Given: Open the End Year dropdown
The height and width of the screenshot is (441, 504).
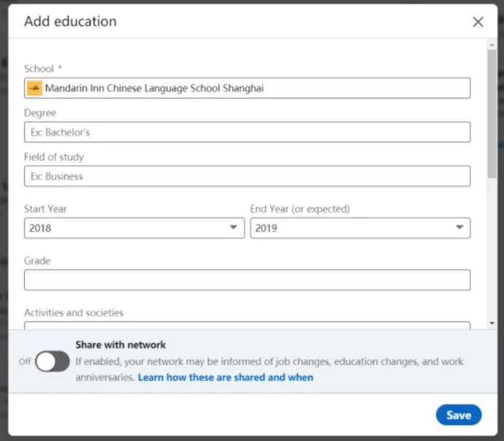Looking at the screenshot, I should [360, 228].
